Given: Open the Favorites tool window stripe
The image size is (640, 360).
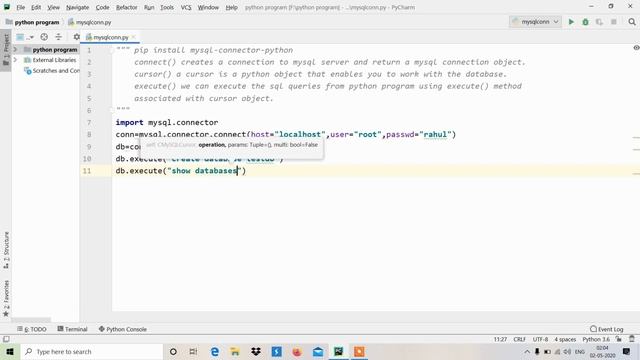Looking at the screenshot, I should click(6, 298).
